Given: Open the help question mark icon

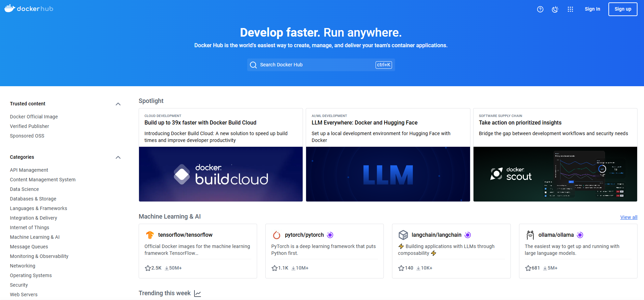Looking at the screenshot, I should click(x=540, y=9).
